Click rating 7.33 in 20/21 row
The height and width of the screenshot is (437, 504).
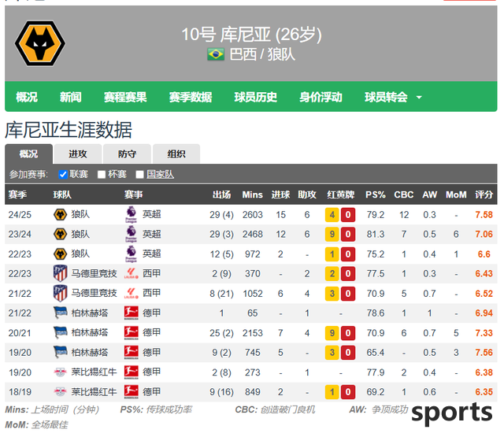point(484,332)
